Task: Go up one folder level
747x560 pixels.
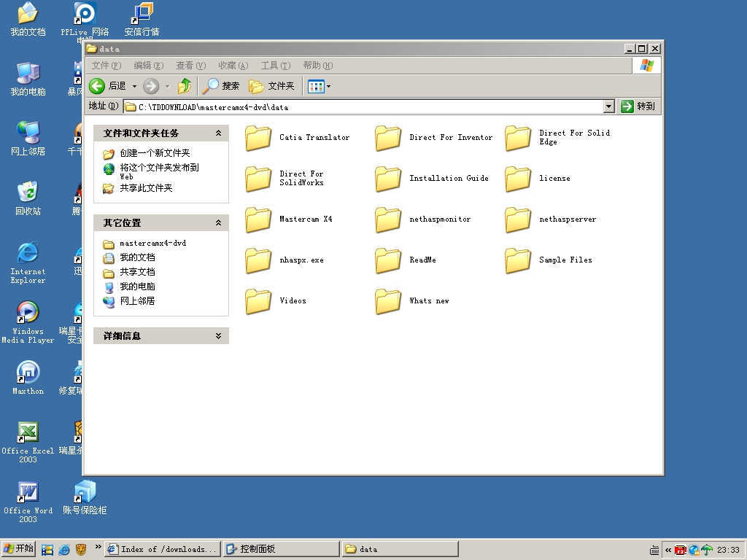Action: [185, 86]
